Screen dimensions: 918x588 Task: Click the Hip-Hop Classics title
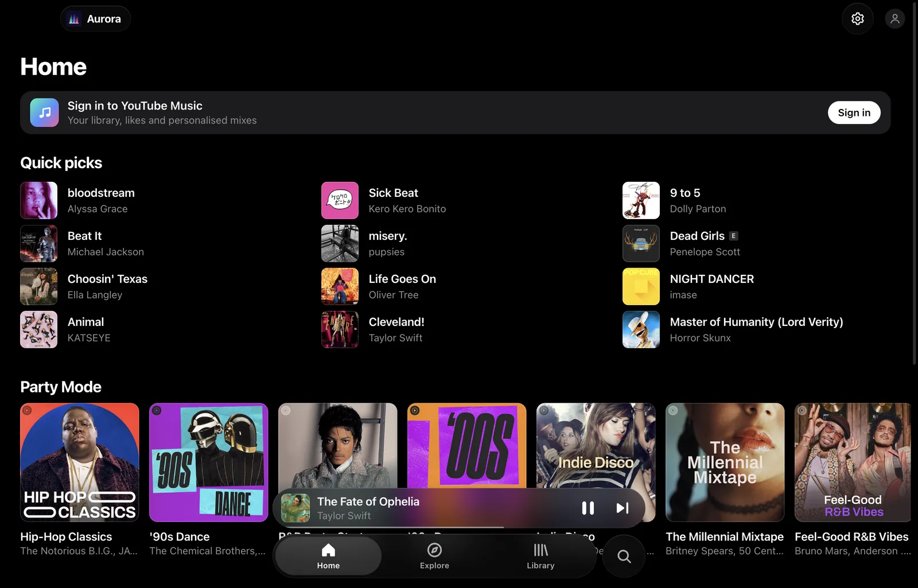[66, 536]
